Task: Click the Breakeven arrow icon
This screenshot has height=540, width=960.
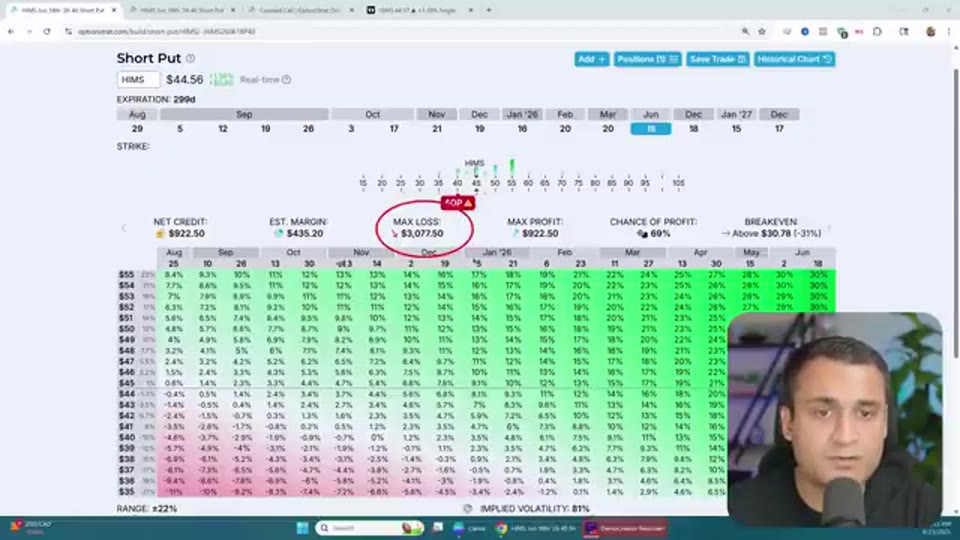Action: [726, 234]
